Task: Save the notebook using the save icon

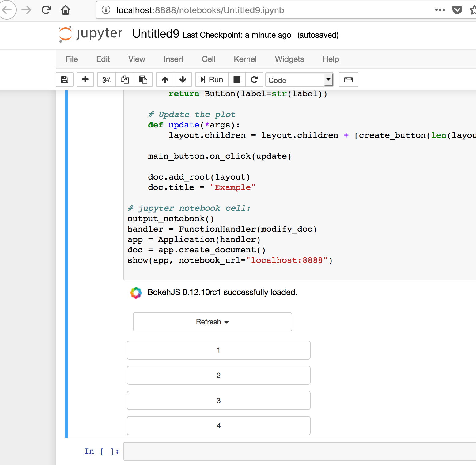Action: (x=64, y=80)
